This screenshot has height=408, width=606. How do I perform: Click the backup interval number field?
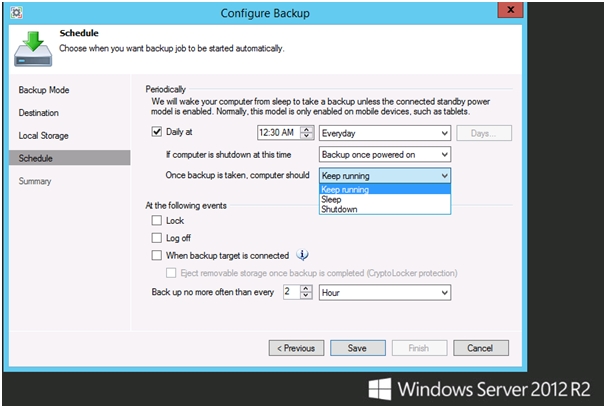tap(291, 292)
